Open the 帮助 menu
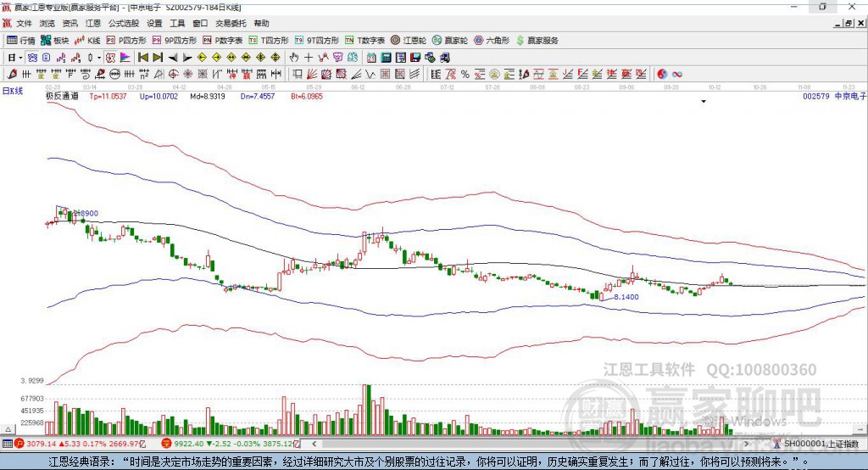This screenshot has height=470, width=868. click(261, 23)
